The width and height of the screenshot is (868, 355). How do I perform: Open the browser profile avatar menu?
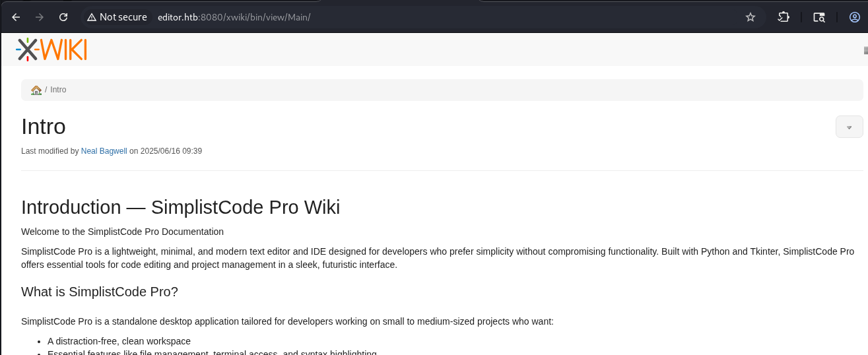tap(854, 17)
